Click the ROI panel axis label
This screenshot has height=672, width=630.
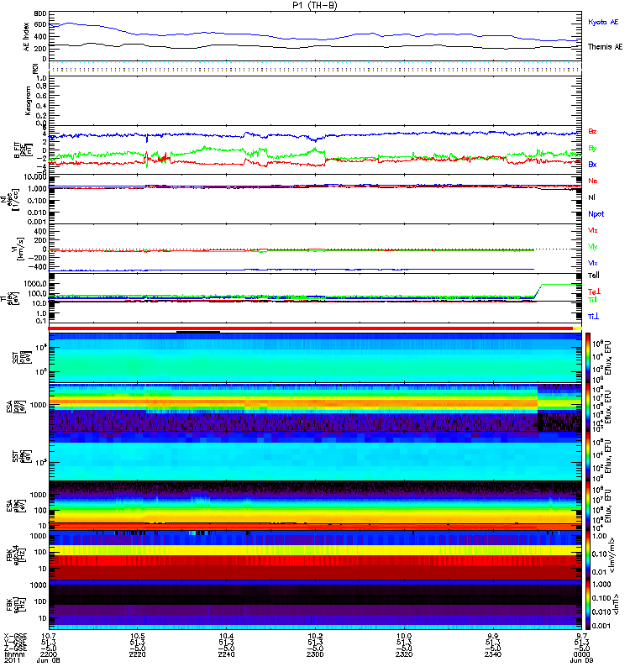35,69
